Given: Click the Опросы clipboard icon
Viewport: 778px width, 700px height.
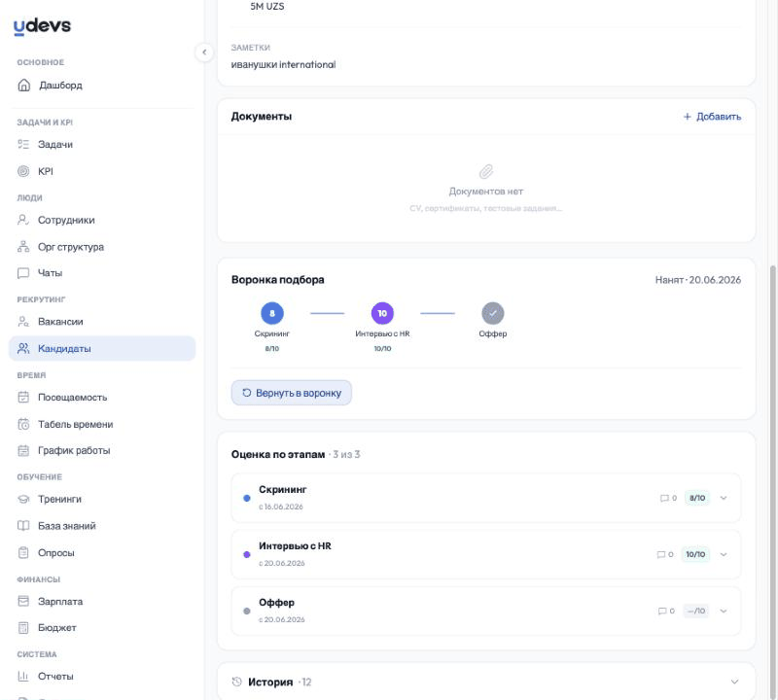Looking at the screenshot, I should click(23, 552).
